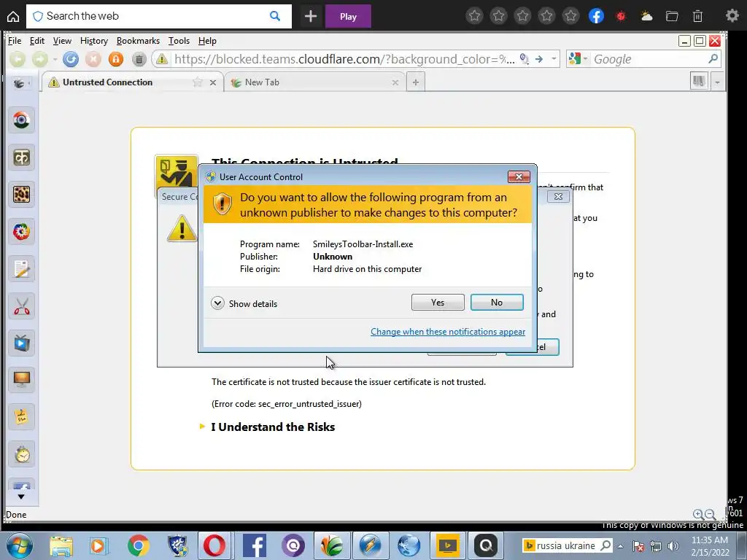This screenshot has width=747, height=560.
Task: Bookmark star on Untrusted Connection tab
Action: point(197,82)
